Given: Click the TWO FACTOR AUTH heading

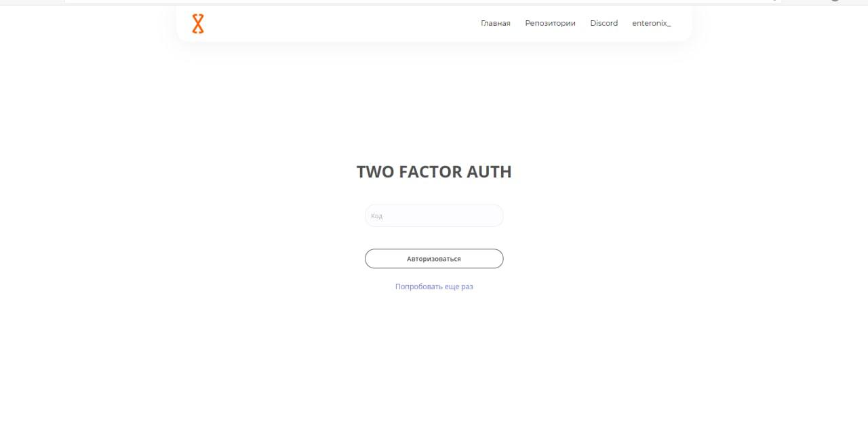Looking at the screenshot, I should (x=434, y=172).
